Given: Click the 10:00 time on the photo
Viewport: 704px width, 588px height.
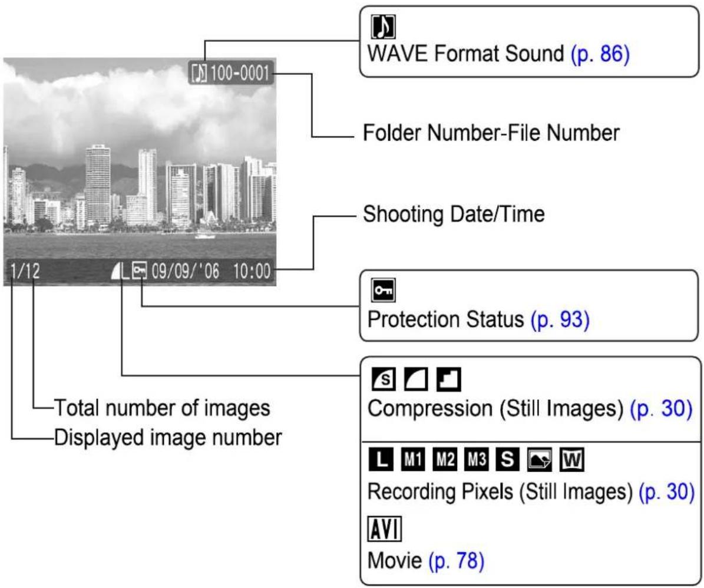Looking at the screenshot, I should 252,271.
